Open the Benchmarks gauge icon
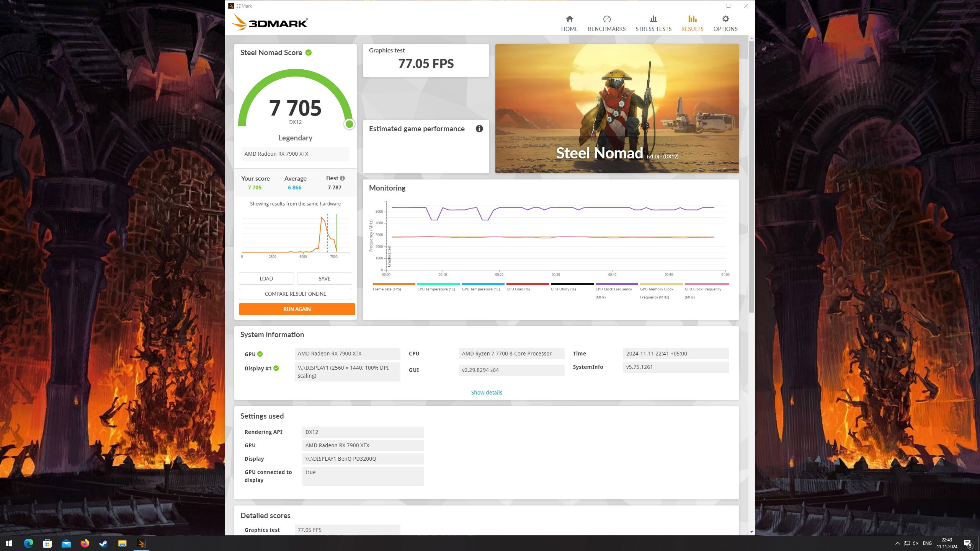The width and height of the screenshot is (980, 551). 606,19
